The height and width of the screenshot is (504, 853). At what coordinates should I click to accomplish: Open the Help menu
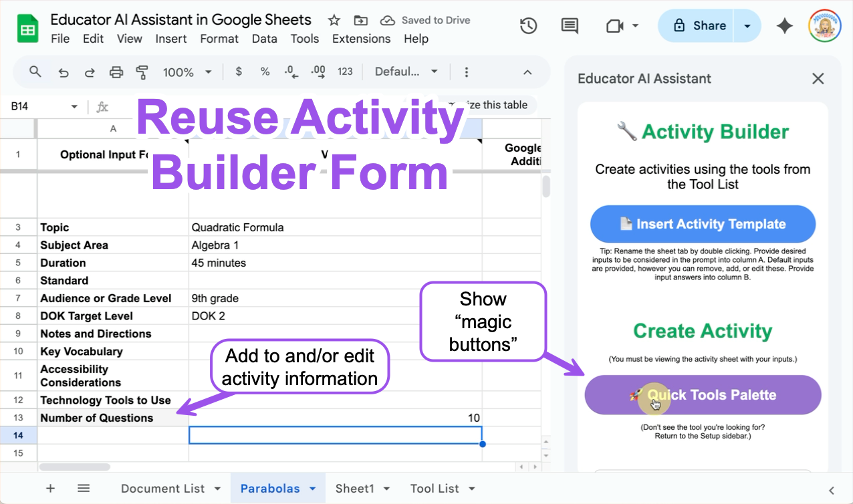tap(416, 39)
